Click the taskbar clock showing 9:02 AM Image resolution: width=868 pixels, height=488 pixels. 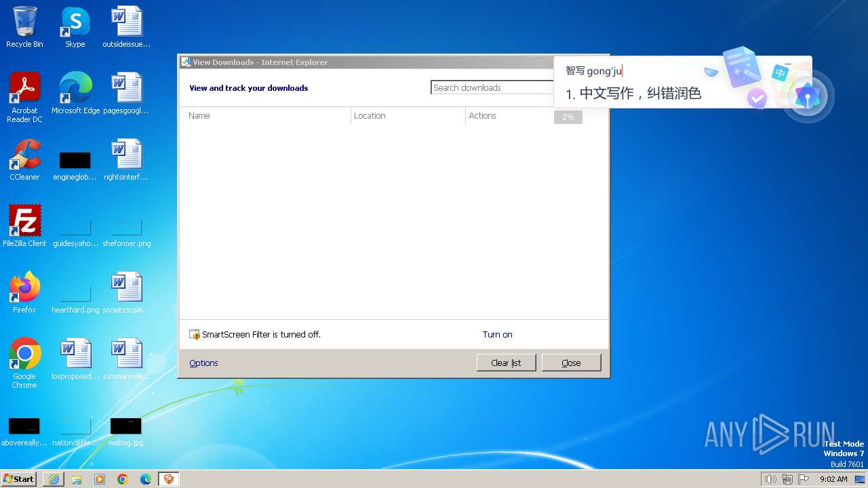[833, 479]
